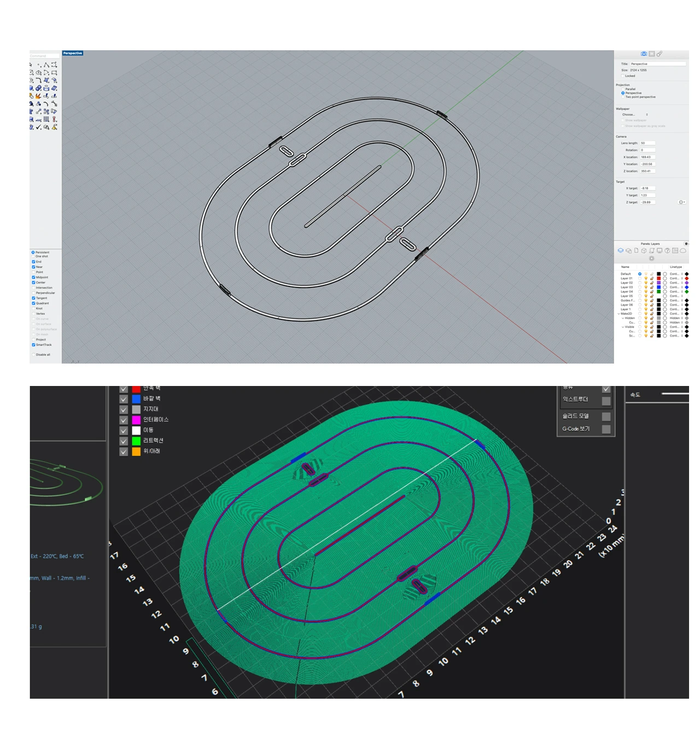Click the Sun panel icon

(x=651, y=258)
